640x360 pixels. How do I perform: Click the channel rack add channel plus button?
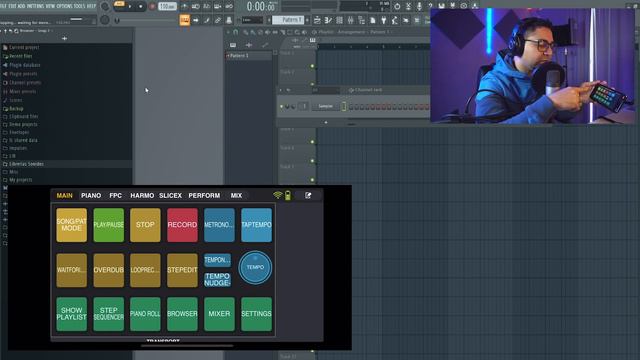[x=326, y=122]
